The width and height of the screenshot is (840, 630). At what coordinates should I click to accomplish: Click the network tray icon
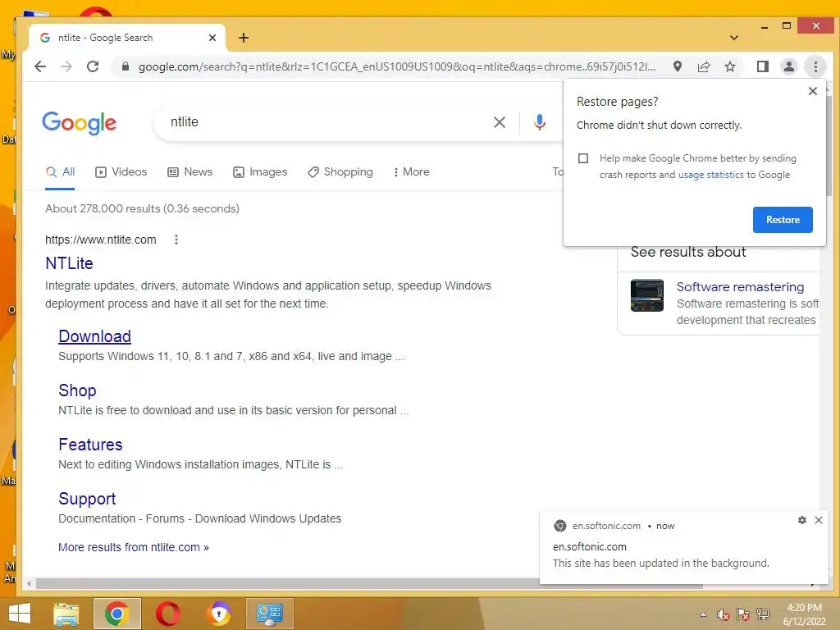click(x=763, y=614)
